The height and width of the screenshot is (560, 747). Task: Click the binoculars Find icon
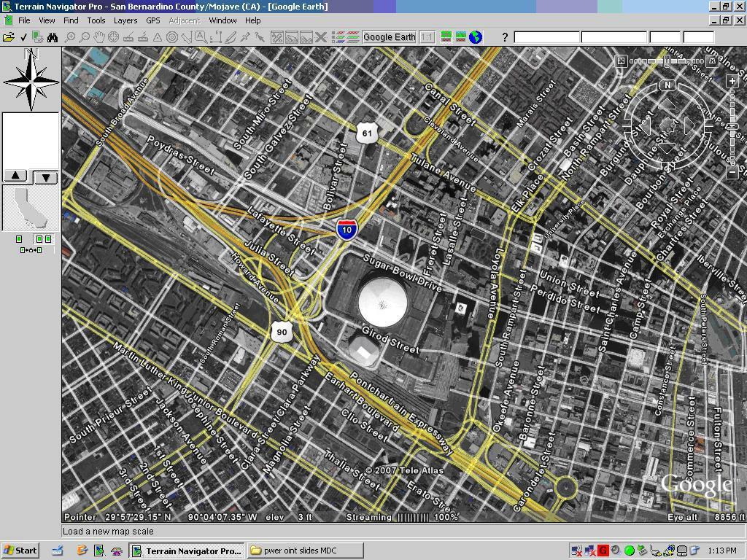53,37
